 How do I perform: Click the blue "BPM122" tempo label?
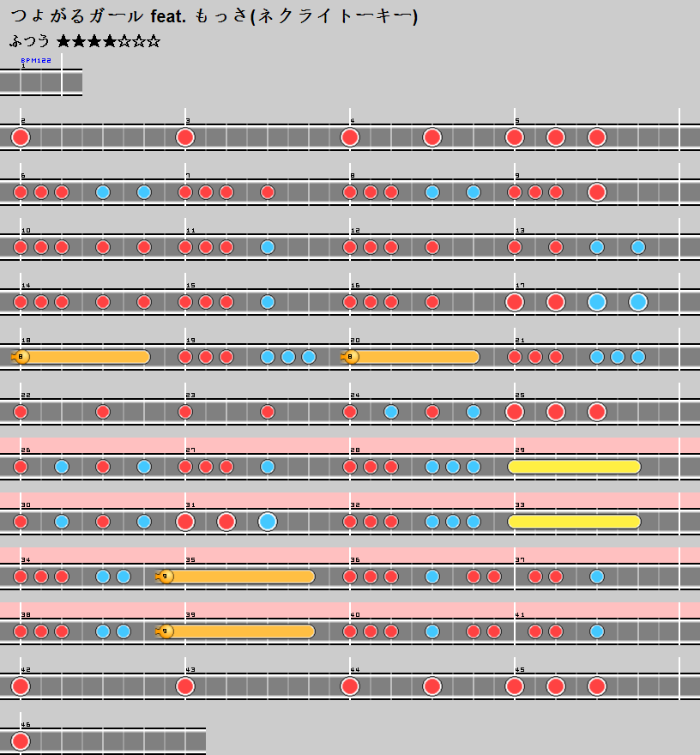[36, 60]
